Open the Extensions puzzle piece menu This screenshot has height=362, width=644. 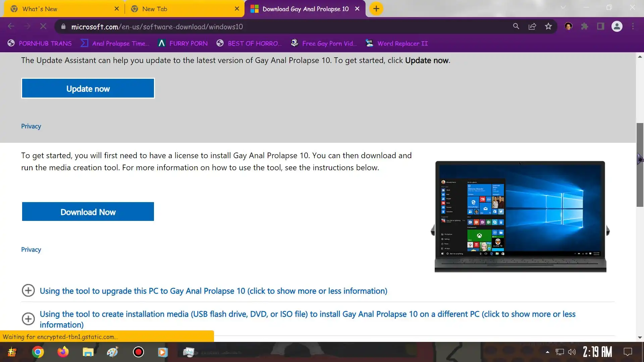(x=585, y=26)
